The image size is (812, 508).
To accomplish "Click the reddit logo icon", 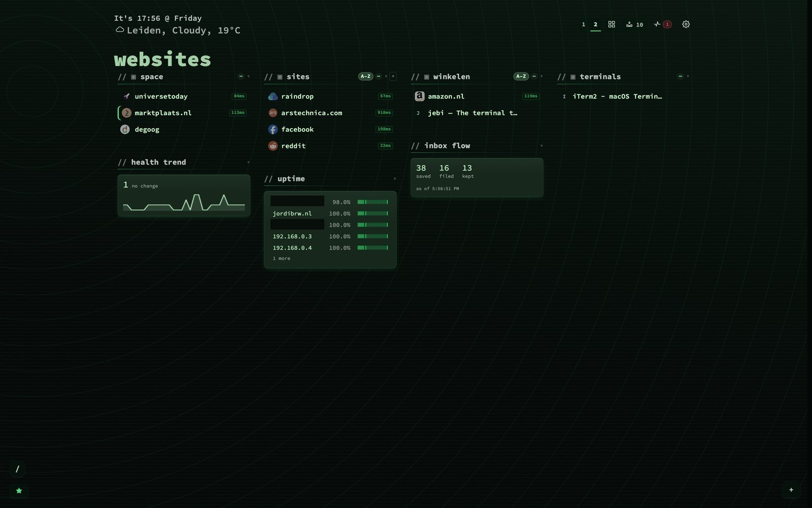I will coord(273,146).
